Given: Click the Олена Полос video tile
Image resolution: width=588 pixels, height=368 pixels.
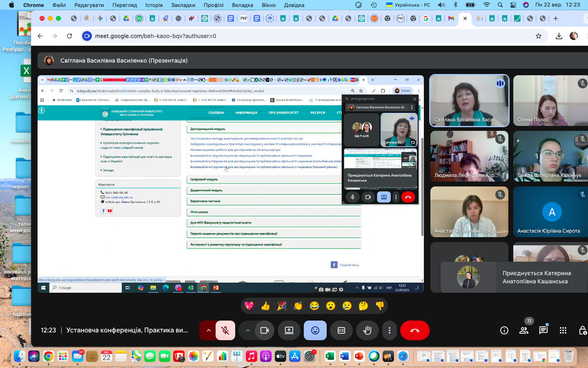Looking at the screenshot, I should tap(551, 101).
